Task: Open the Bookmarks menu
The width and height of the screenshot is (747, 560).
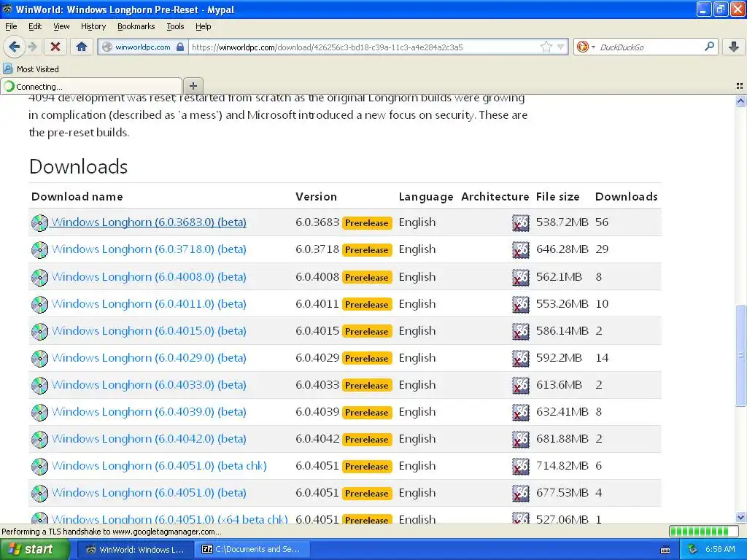Action: coord(136,26)
